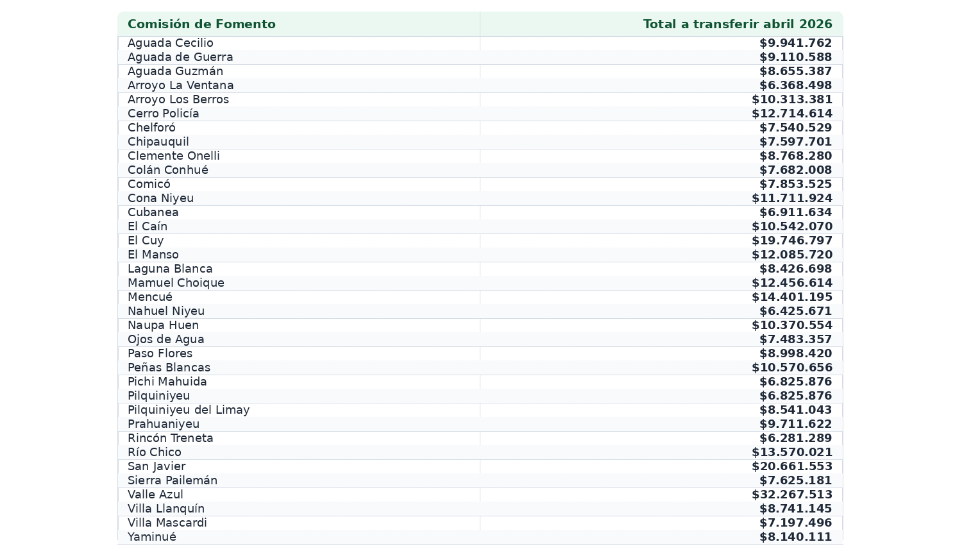Viewport: 980px width, 551px height.
Task: Select the El Cuy amount $19.746.797
Action: pyautogui.click(x=792, y=241)
